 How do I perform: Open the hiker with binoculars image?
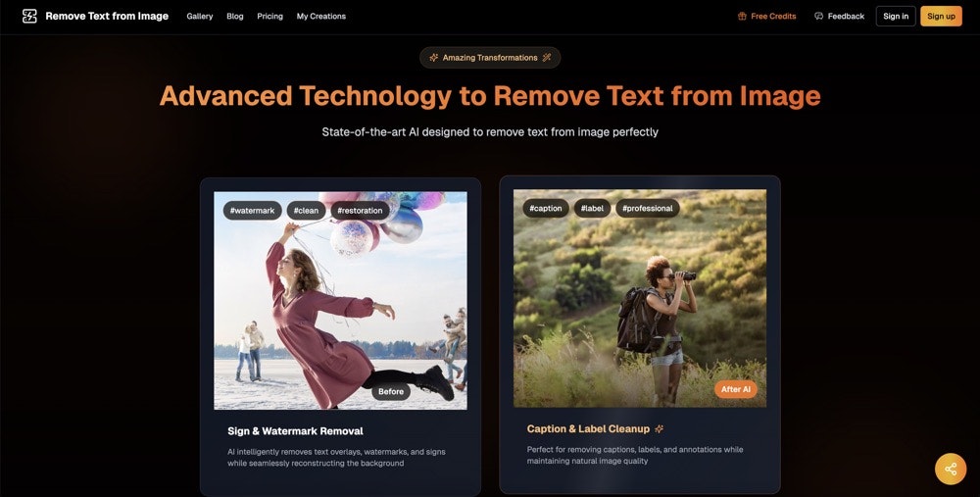(x=640, y=298)
